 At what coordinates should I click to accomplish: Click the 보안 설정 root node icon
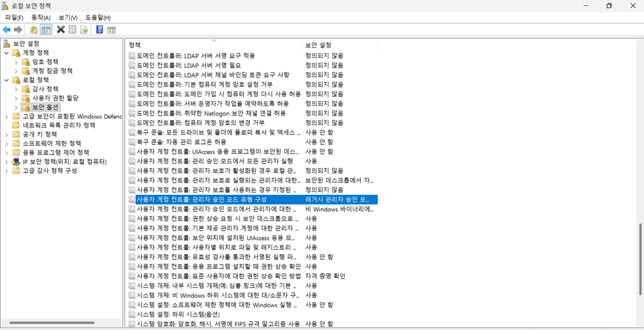click(6, 43)
